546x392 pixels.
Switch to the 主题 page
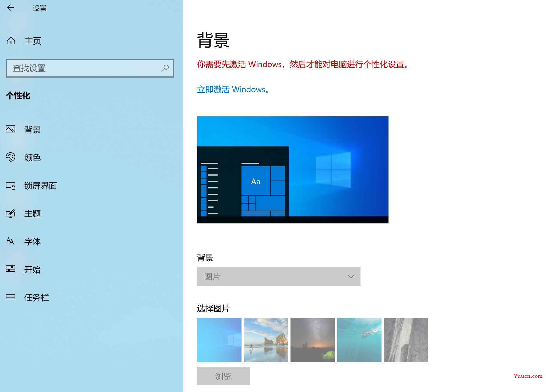click(x=32, y=213)
